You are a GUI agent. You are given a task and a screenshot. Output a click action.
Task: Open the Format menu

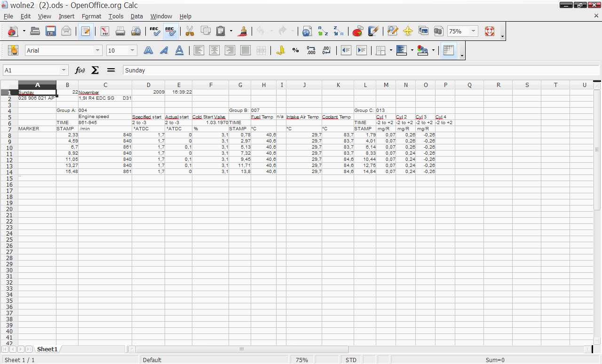point(91,16)
